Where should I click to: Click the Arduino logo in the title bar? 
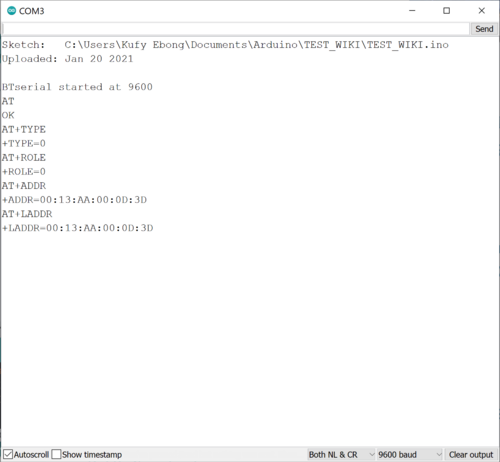12,11
